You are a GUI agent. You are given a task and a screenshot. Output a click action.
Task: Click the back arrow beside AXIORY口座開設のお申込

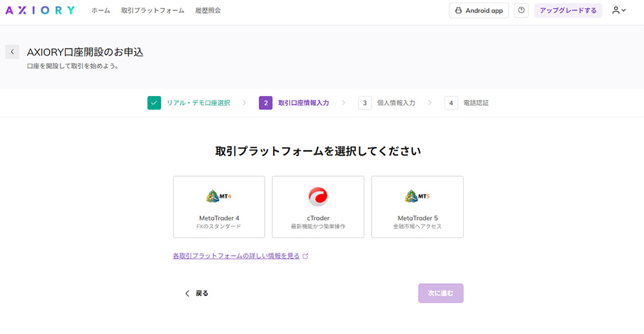(x=12, y=52)
